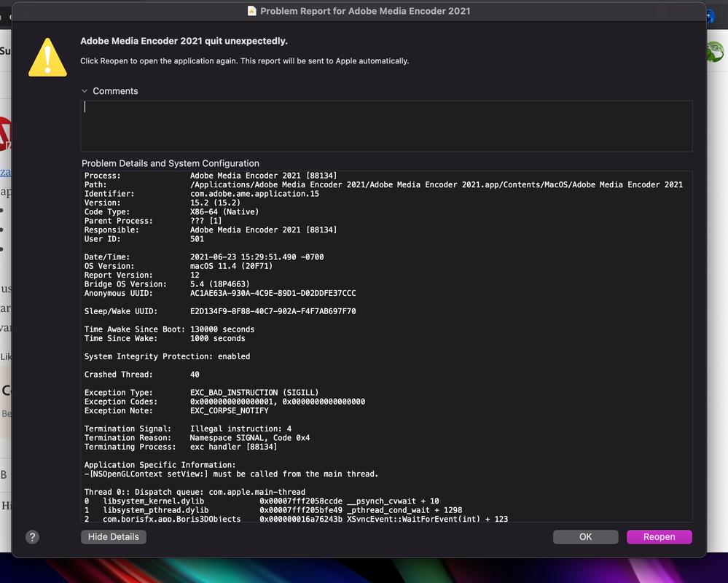
Task: Select the 'Process:' line in report
Action: 211,176
